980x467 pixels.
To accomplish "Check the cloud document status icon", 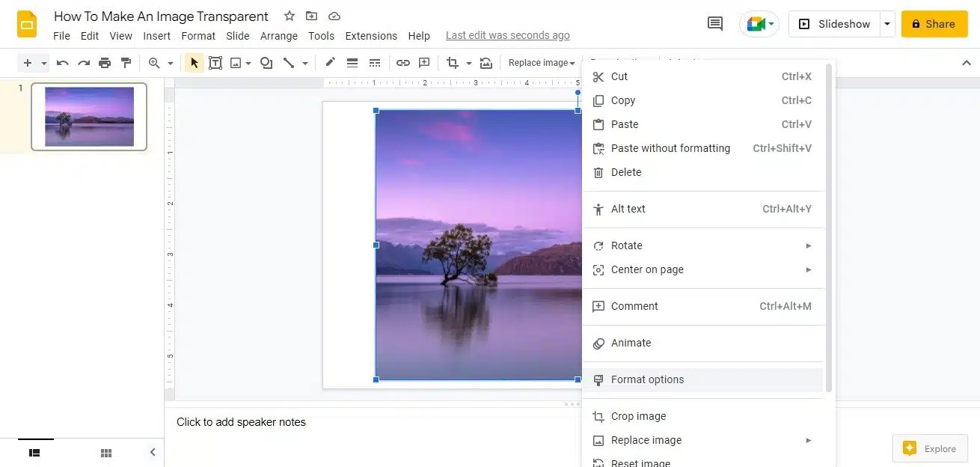I will point(334,16).
